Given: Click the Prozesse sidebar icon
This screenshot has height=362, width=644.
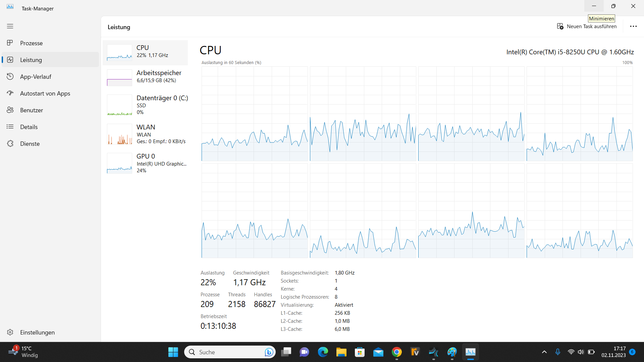Looking at the screenshot, I should (x=10, y=43).
